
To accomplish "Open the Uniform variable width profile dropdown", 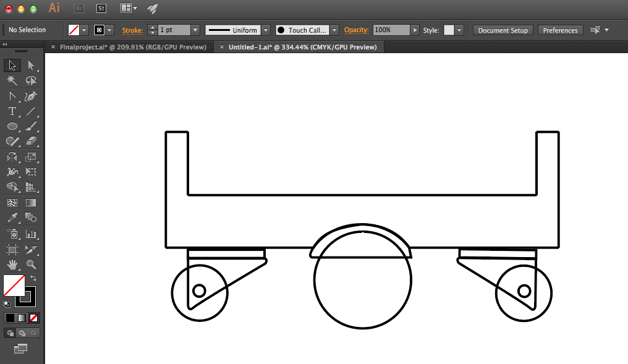I will (x=266, y=30).
